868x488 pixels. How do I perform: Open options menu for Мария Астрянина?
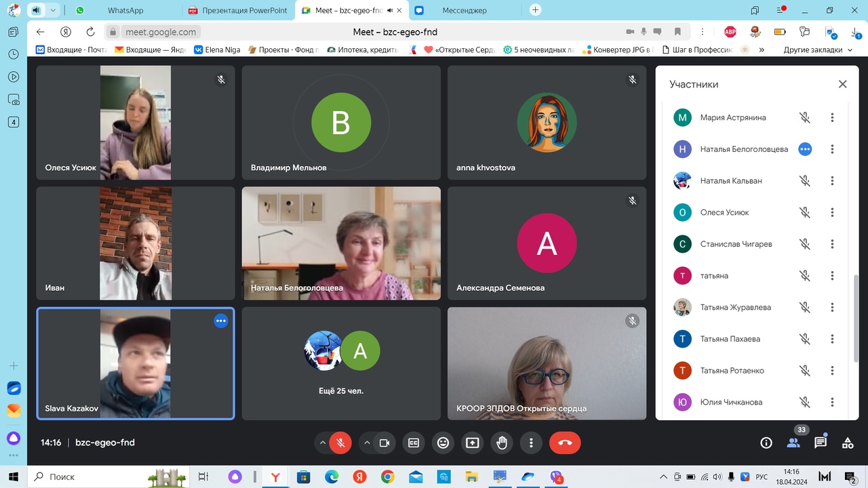coord(832,117)
